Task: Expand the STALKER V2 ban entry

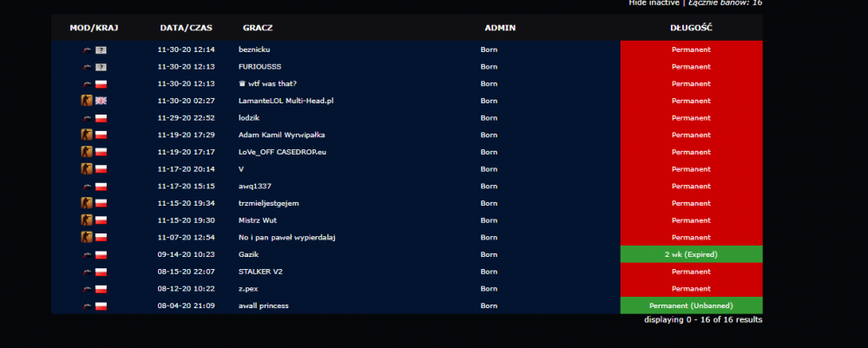Action: click(260, 272)
